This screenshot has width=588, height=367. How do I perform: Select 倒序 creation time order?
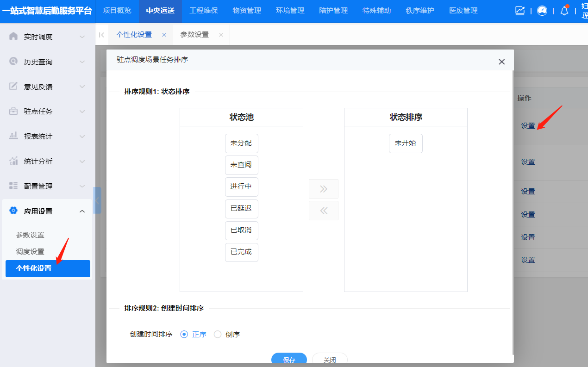point(227,335)
